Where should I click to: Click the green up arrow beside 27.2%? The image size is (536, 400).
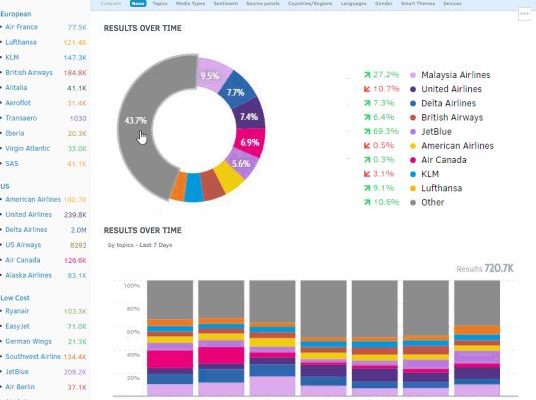(367, 75)
